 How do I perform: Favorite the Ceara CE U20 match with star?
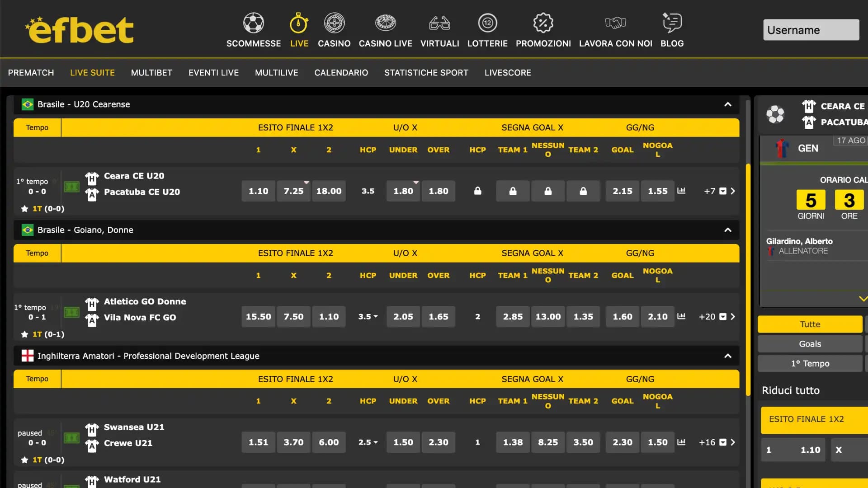(x=24, y=209)
